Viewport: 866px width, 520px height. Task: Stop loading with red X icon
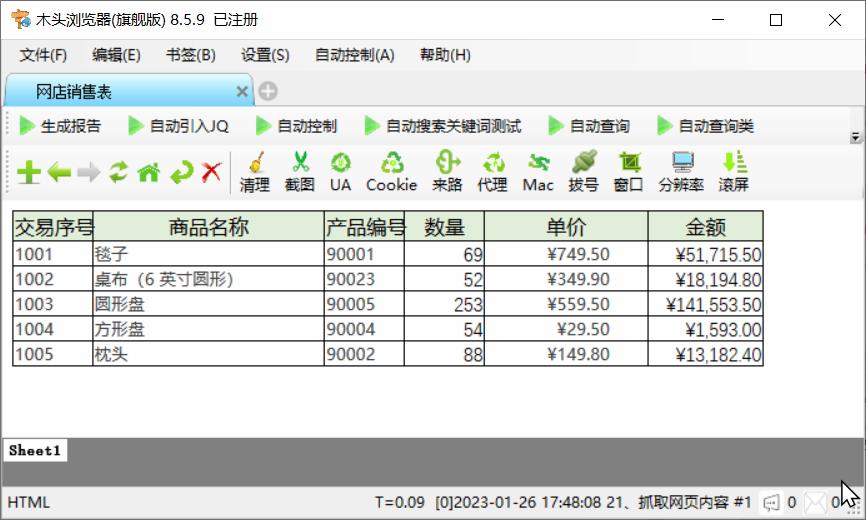point(211,172)
